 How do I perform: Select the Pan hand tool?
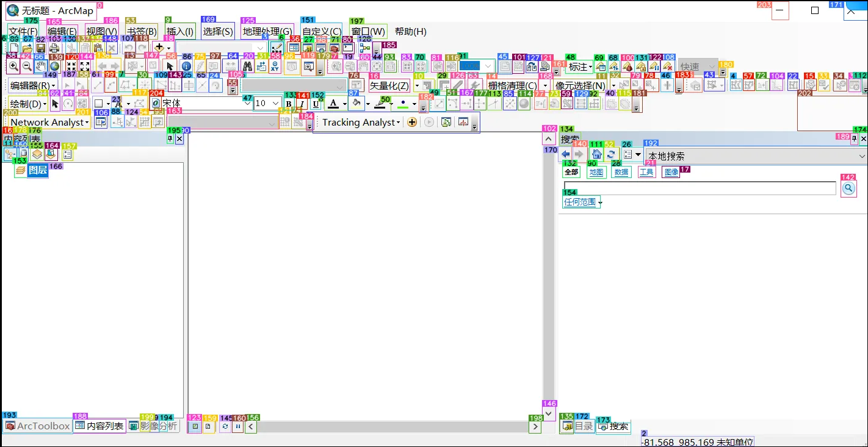tap(40, 66)
